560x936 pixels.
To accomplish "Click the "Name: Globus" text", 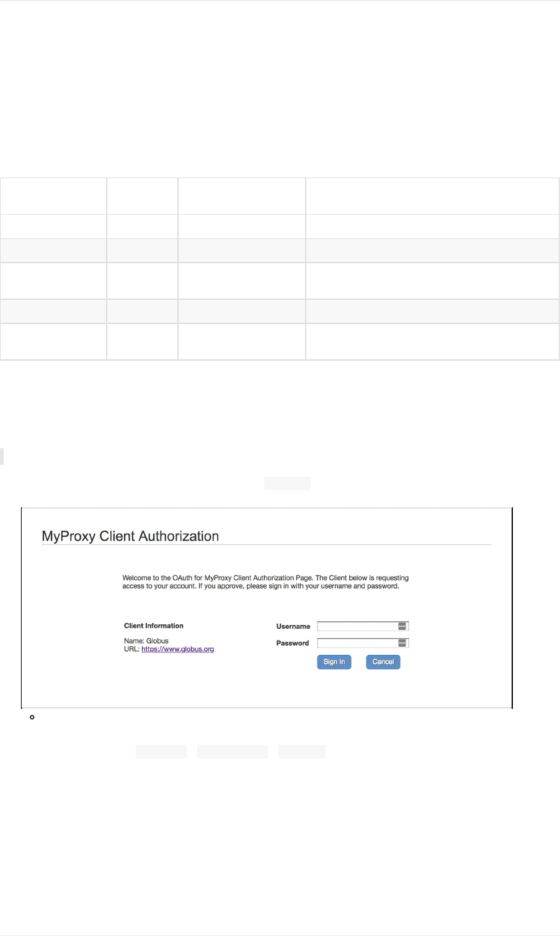I will (146, 641).
